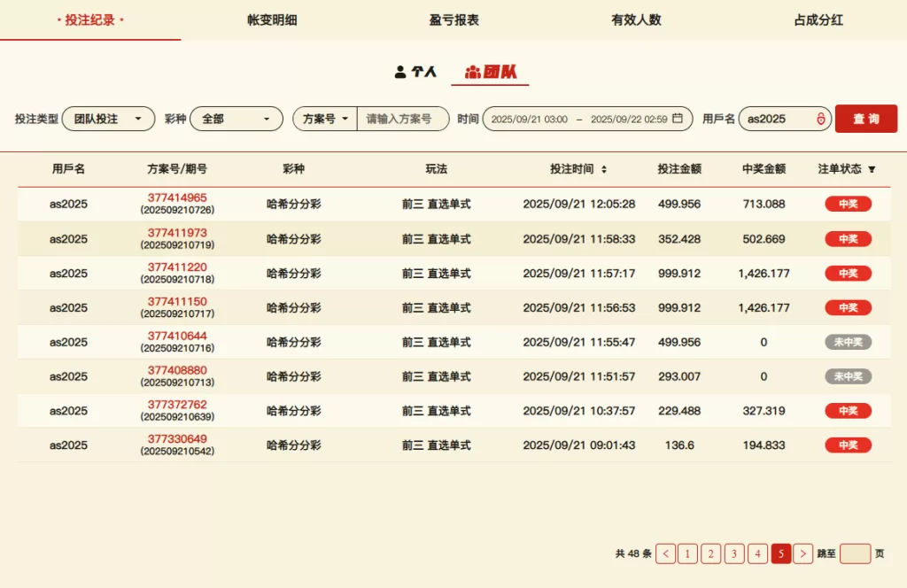Go to the next page with the right arrow
Image resolution: width=907 pixels, height=588 pixels.
tap(803, 553)
